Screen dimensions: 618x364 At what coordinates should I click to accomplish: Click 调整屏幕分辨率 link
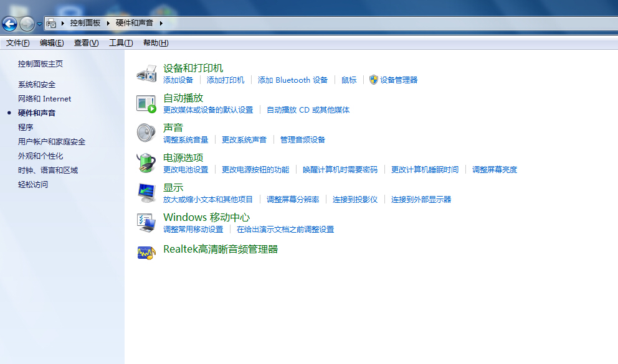click(x=293, y=200)
